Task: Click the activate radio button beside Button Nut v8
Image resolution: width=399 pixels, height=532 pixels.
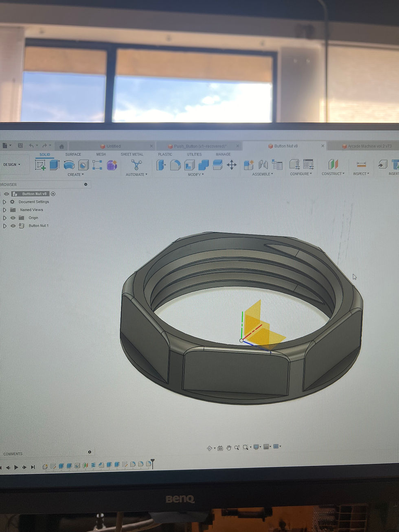Action: (53, 194)
